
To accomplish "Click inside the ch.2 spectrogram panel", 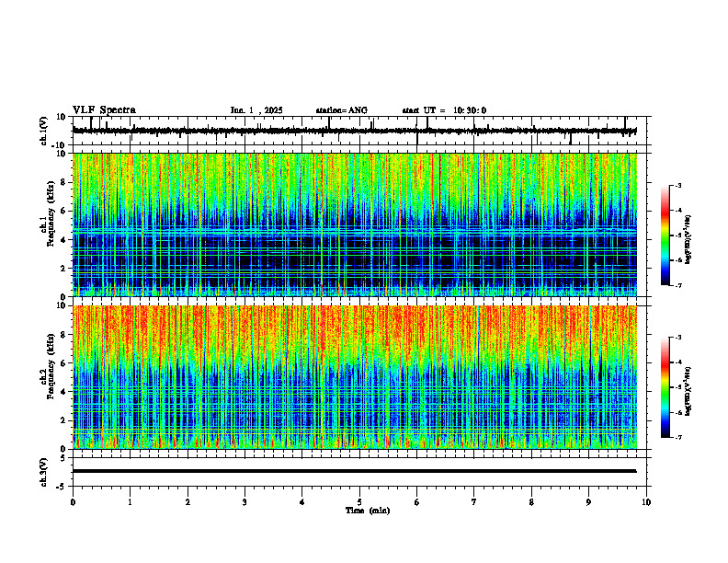I will click(355, 377).
